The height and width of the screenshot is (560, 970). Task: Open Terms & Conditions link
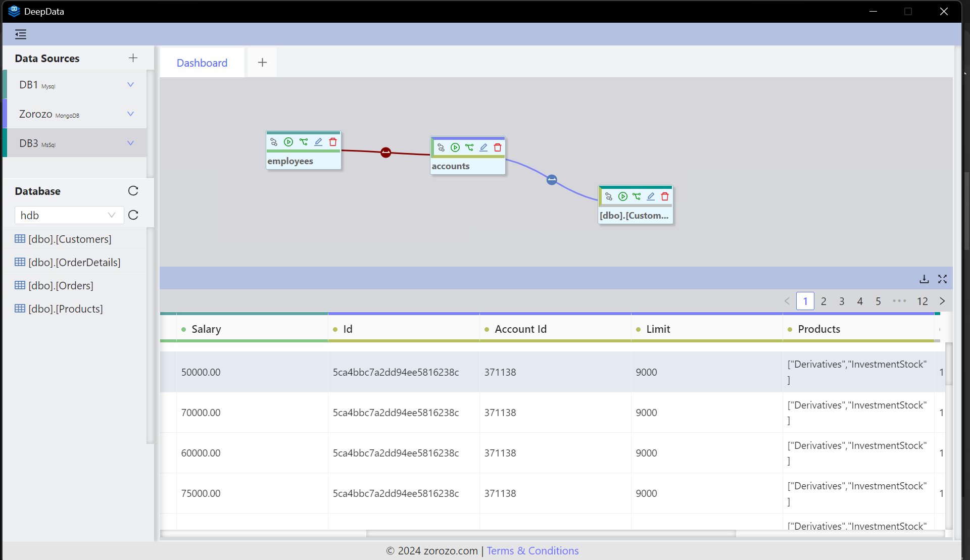(532, 550)
